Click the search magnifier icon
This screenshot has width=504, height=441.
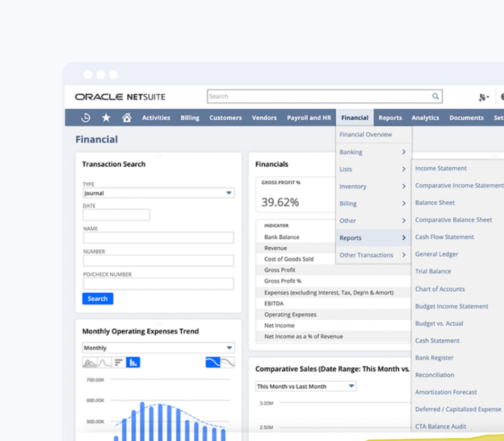[x=435, y=96]
